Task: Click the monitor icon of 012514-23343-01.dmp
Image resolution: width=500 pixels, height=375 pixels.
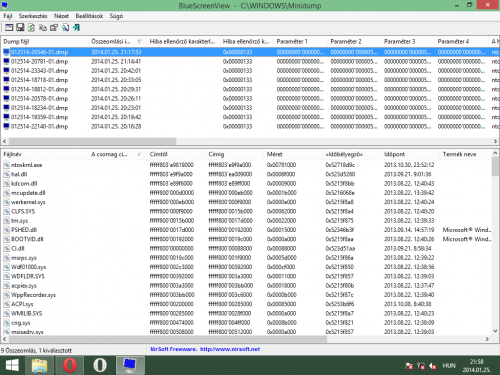Action: click(6, 71)
